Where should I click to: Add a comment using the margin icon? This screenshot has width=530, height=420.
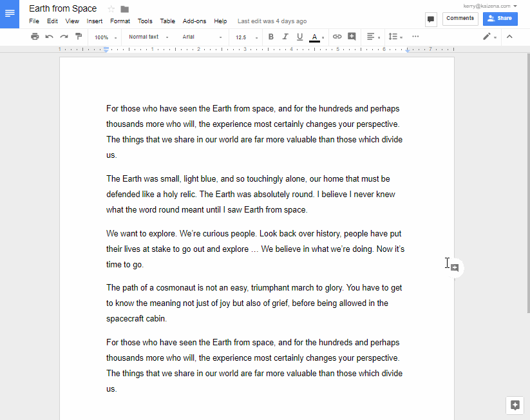coord(455,268)
